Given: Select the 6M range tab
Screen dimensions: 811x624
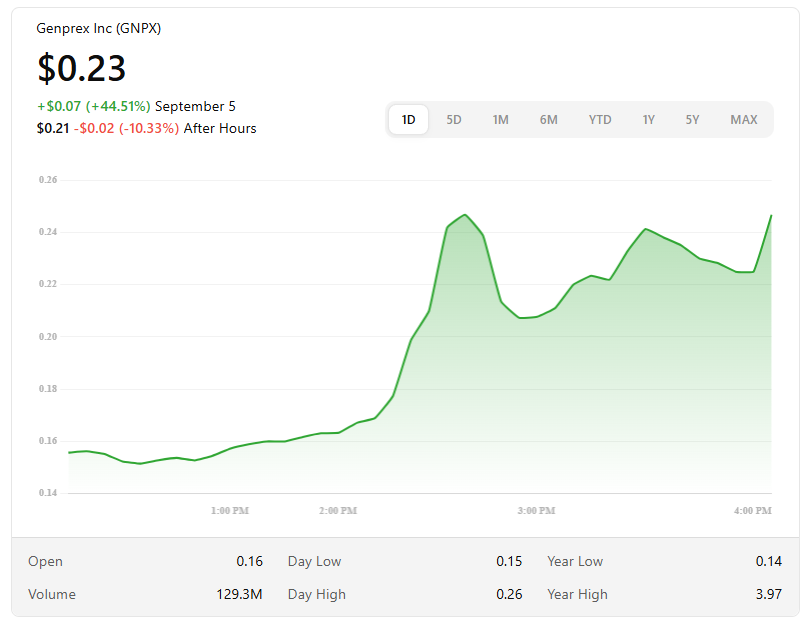Looking at the screenshot, I should (549, 120).
